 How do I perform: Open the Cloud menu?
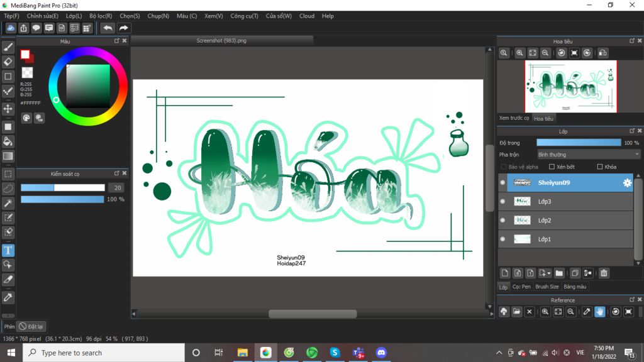(307, 16)
